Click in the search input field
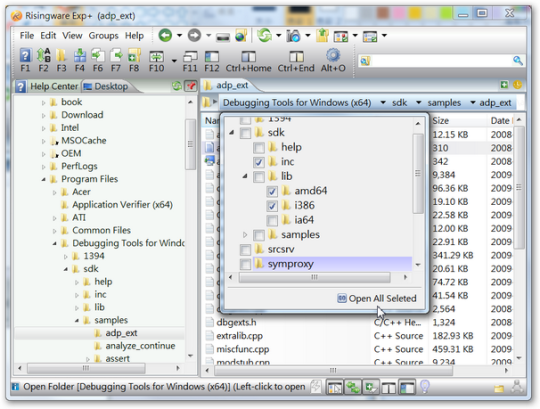This screenshot has width=540, height=409. 442,61
